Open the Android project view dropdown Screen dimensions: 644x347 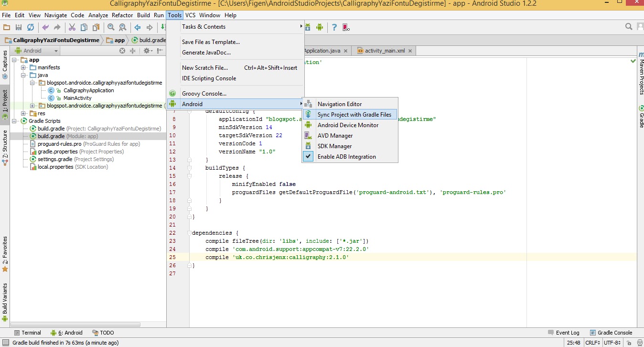[36, 51]
